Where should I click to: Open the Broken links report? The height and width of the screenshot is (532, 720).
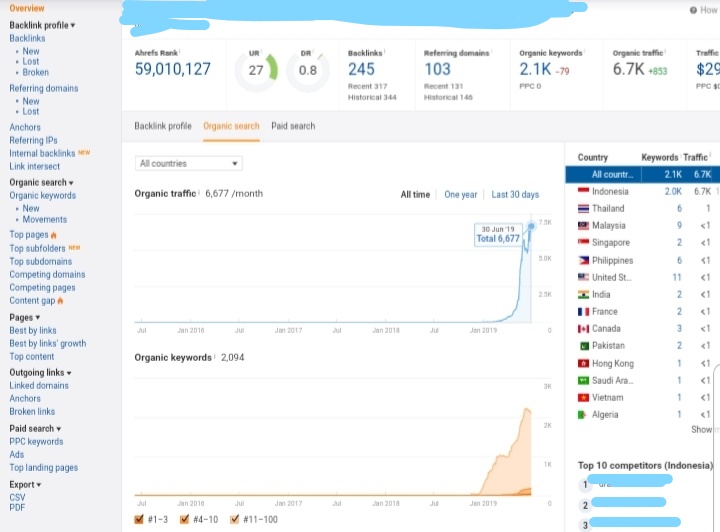click(x=32, y=411)
